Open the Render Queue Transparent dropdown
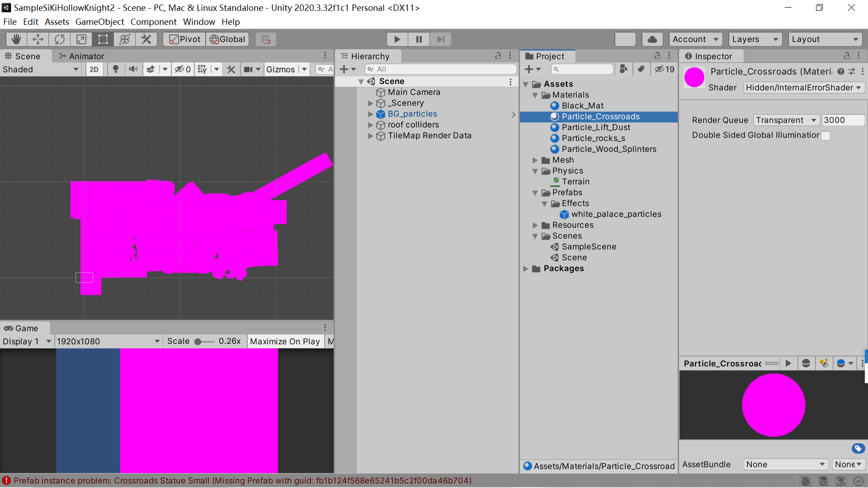The width and height of the screenshot is (868, 488). coord(786,120)
